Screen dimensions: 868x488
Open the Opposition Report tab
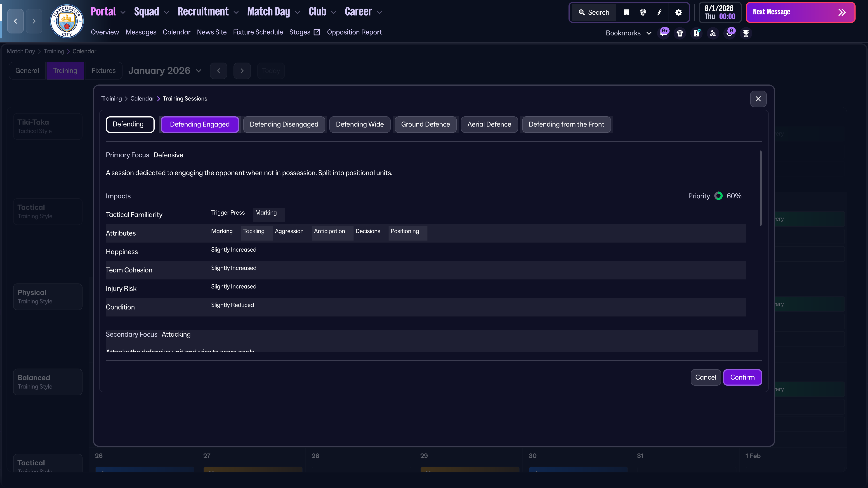(x=354, y=32)
